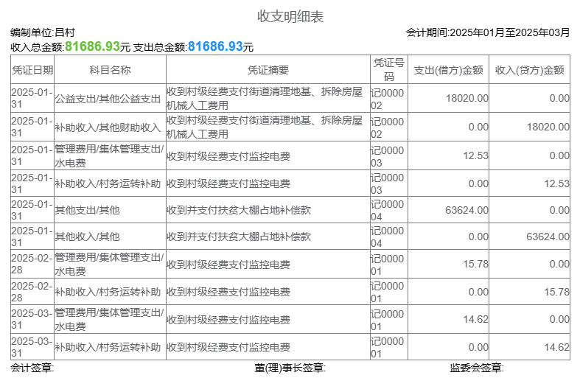
Task: Click the 收入(贷方)金额 column header
Action: tap(529, 70)
